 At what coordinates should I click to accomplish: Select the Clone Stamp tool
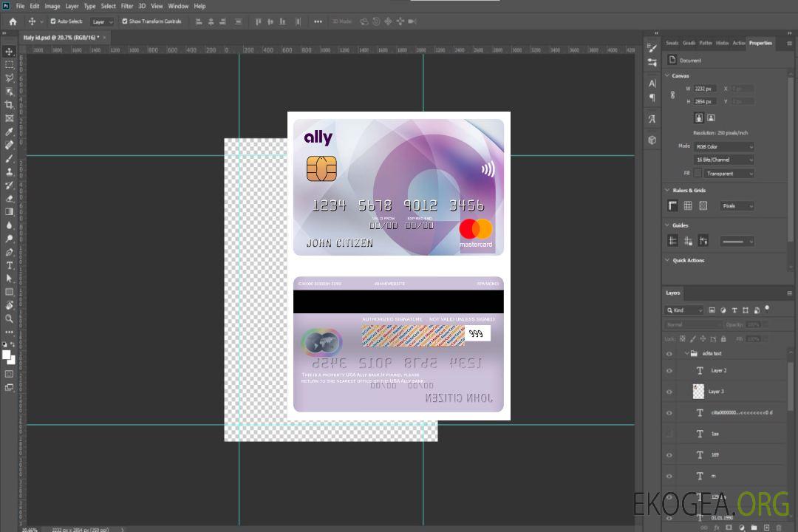(9, 172)
